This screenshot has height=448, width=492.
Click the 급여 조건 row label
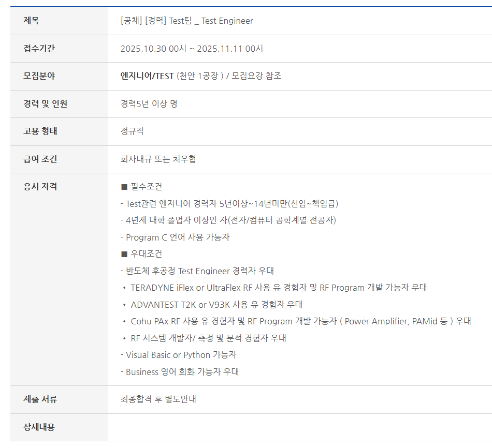(40, 159)
